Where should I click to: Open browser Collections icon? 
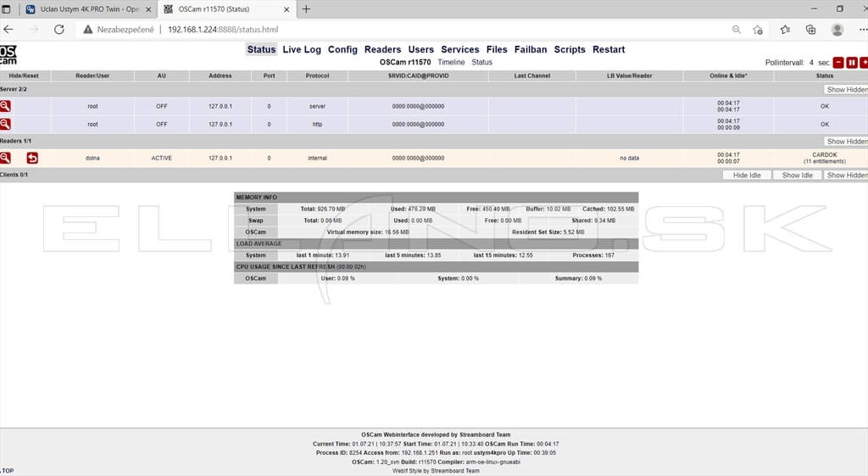(x=810, y=30)
